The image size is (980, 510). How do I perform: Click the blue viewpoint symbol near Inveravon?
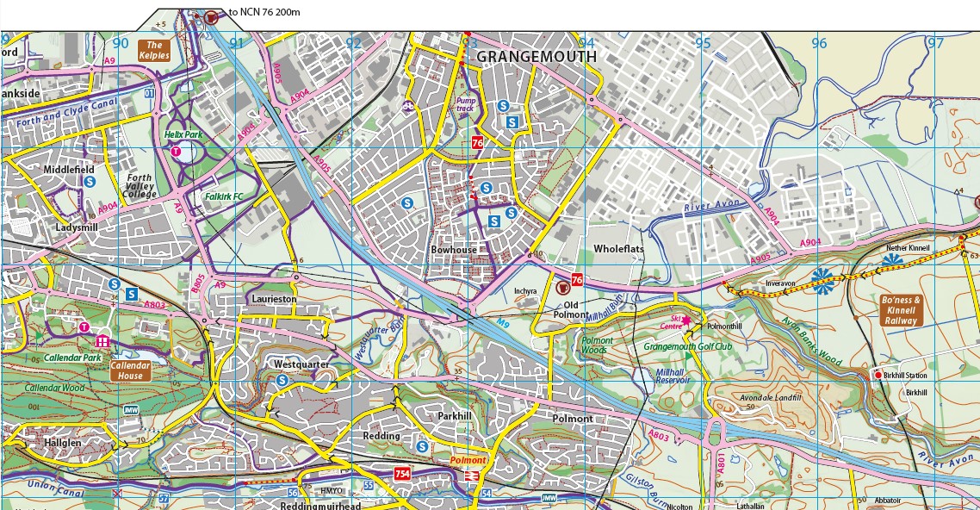(821, 277)
